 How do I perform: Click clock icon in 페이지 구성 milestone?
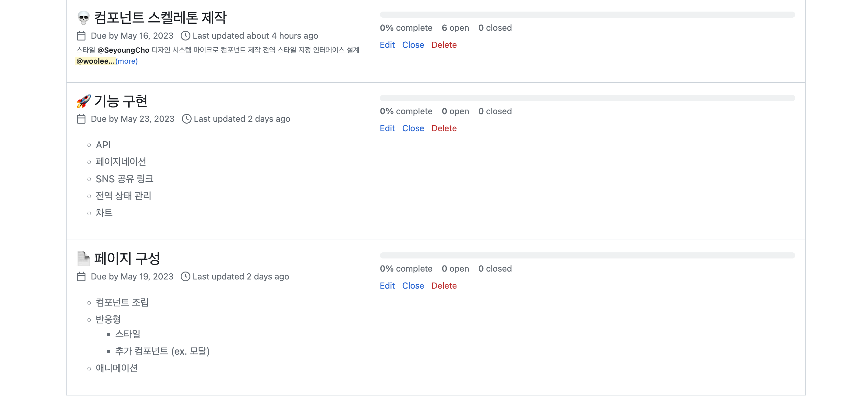click(x=185, y=276)
